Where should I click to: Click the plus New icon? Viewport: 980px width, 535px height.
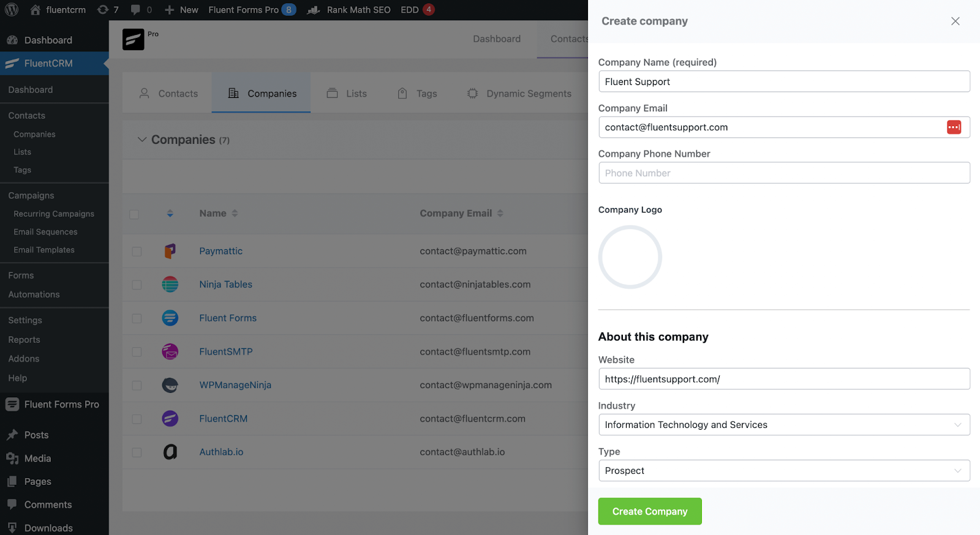(x=170, y=10)
